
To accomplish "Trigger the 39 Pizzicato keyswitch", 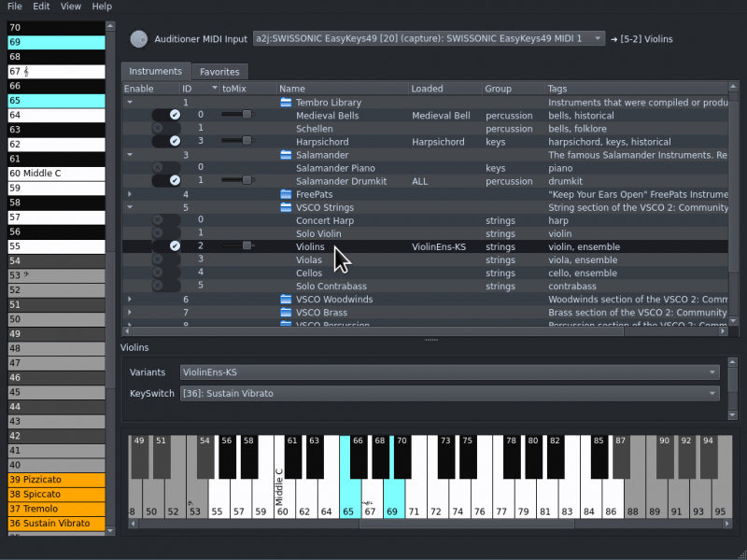I will [x=56, y=479].
